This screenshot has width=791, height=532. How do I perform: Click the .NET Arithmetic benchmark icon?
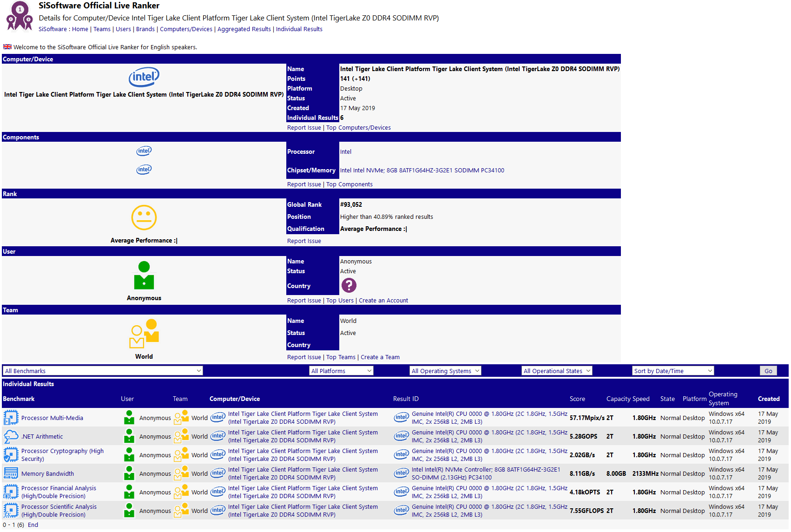point(11,436)
